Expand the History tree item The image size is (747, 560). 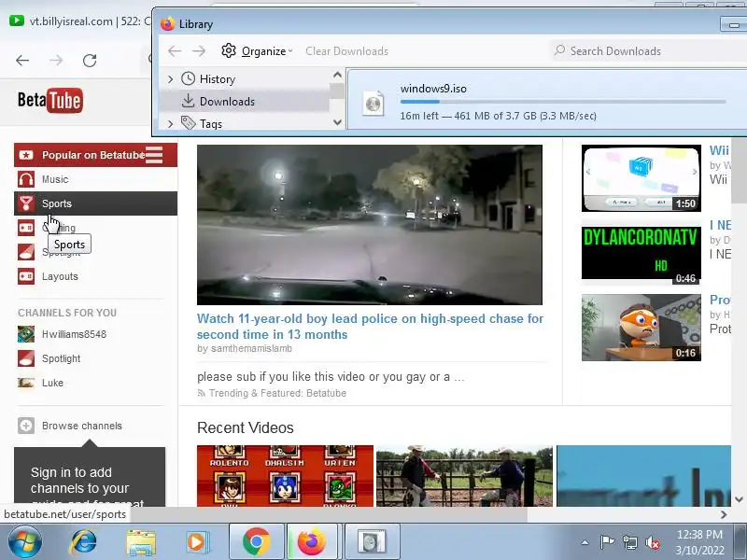coord(171,79)
